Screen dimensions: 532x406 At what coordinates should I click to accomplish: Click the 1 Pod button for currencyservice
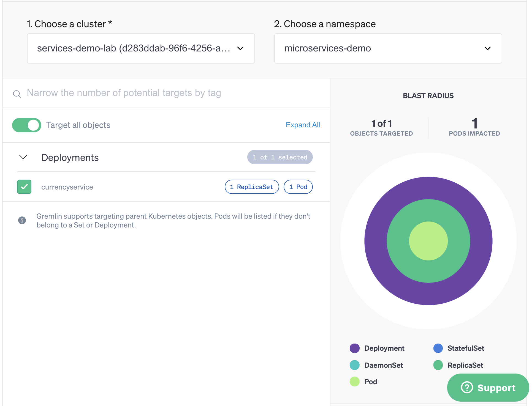tap(298, 187)
